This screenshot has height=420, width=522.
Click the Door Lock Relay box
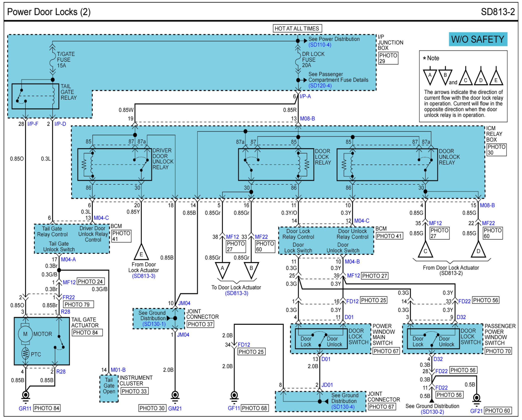coord(276,164)
